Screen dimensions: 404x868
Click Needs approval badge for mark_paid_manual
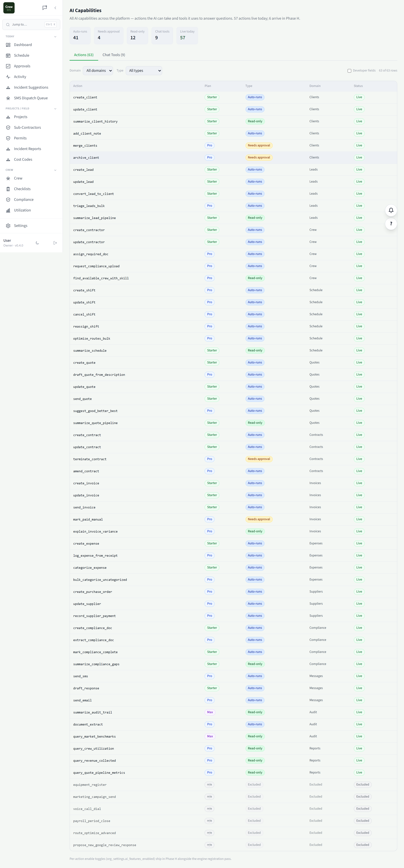click(x=259, y=519)
